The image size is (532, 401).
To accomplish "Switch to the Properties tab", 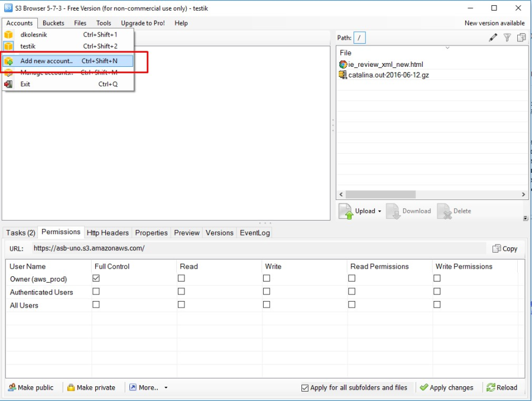I will tap(151, 233).
